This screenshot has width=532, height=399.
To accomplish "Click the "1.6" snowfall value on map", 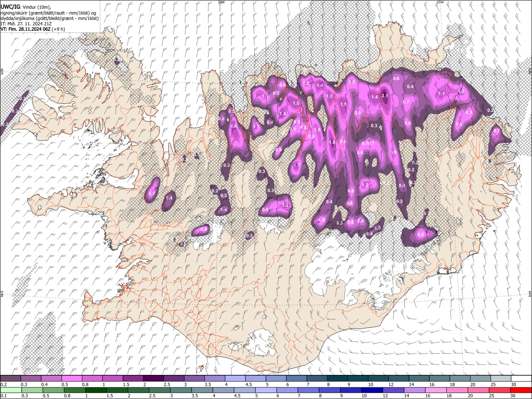I will click(x=234, y=126).
